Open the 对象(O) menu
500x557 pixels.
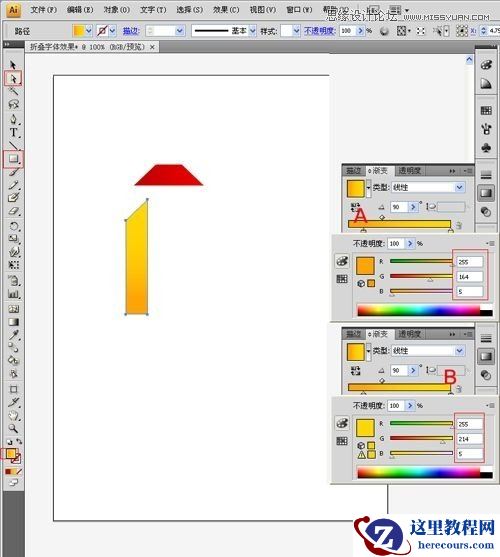coord(116,10)
